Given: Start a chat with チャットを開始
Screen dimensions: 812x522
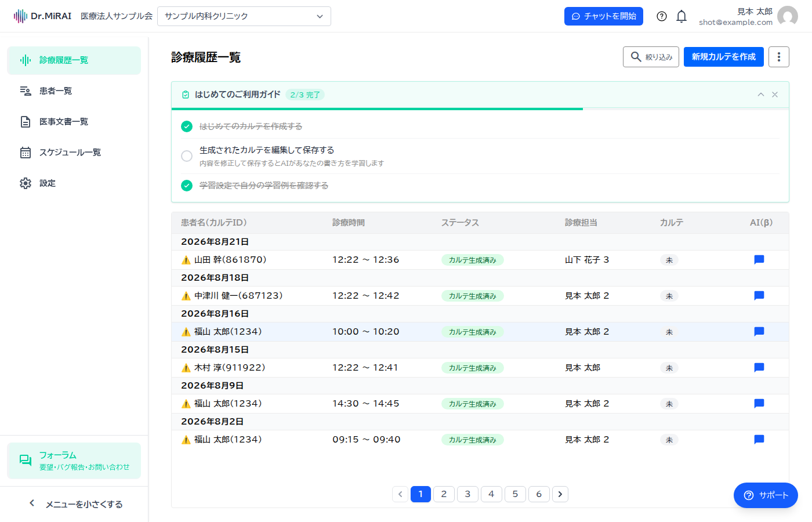Looking at the screenshot, I should pos(604,16).
